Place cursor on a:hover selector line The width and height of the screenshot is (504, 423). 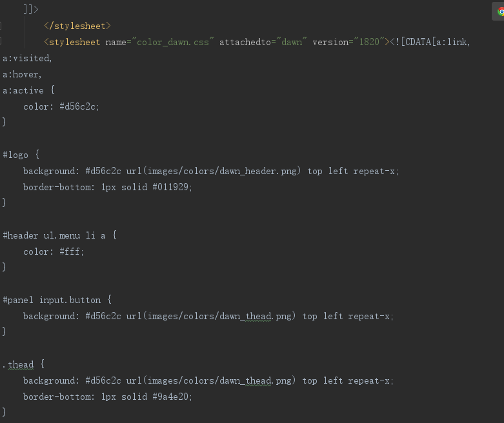click(x=22, y=75)
